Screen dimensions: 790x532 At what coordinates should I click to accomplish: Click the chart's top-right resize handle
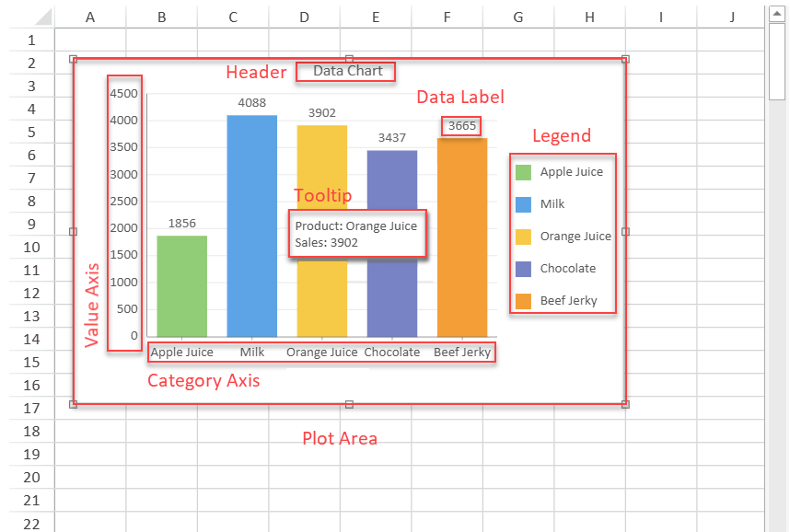[x=625, y=60]
